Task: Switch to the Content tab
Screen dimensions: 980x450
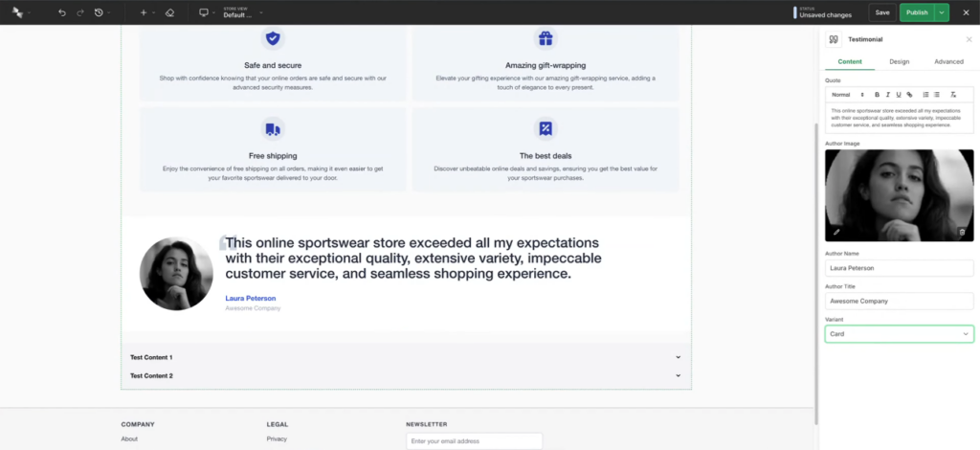Action: click(850, 62)
